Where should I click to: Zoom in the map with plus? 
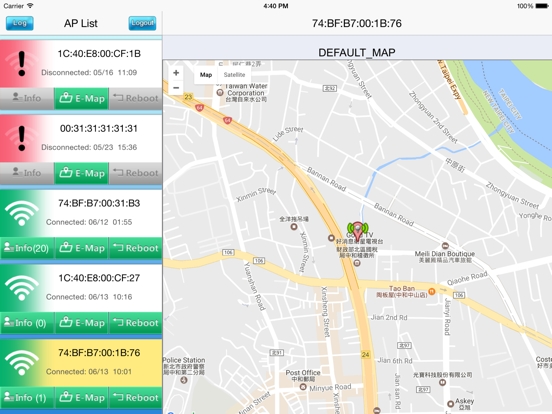point(176,73)
